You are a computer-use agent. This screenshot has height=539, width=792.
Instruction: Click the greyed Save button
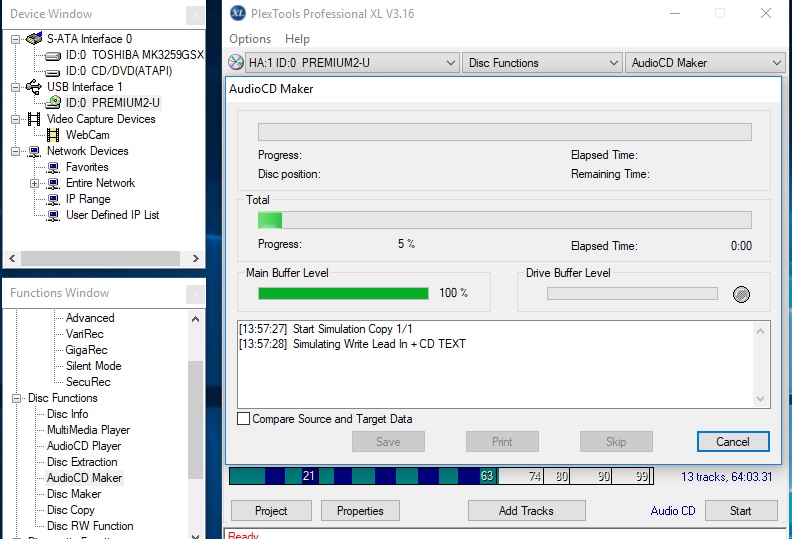[388, 442]
